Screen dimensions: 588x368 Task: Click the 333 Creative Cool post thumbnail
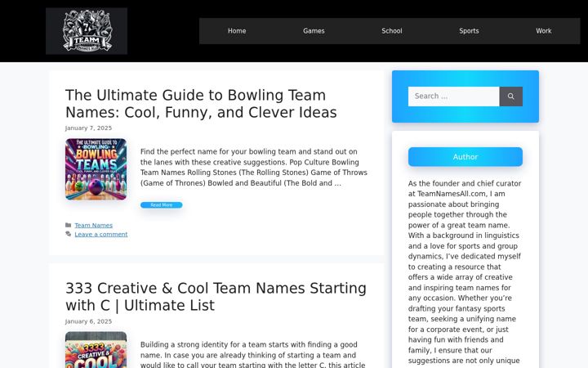coord(96,350)
